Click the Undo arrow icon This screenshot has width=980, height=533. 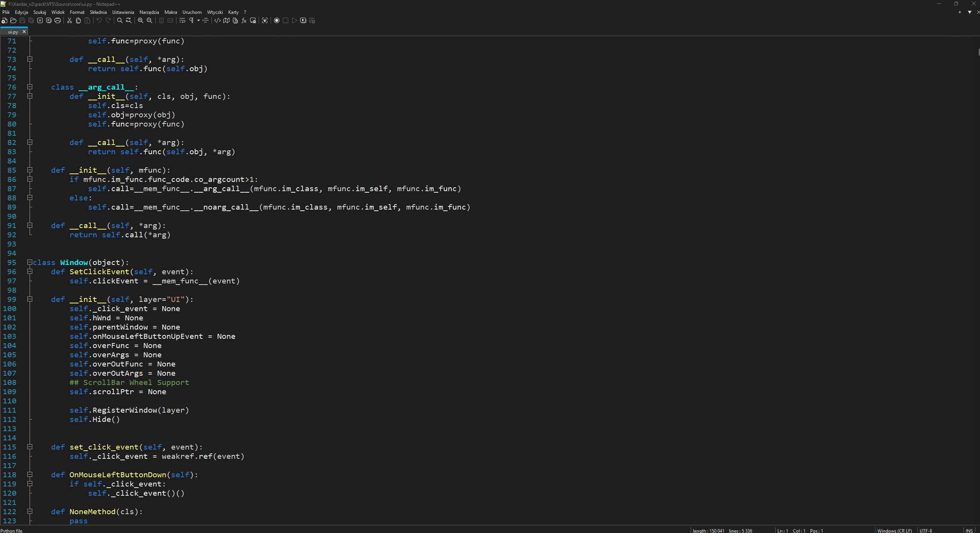pyautogui.click(x=99, y=21)
